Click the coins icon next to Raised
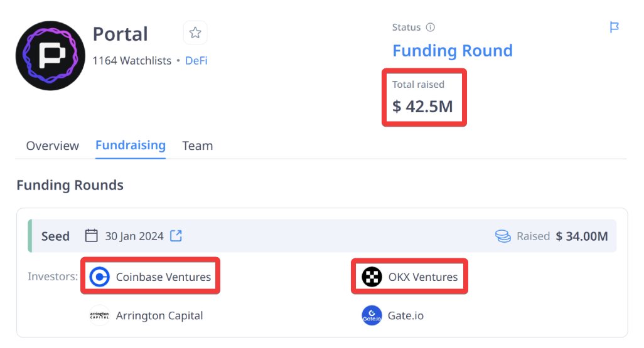Screen dimensions: 644x348 pyautogui.click(x=503, y=236)
